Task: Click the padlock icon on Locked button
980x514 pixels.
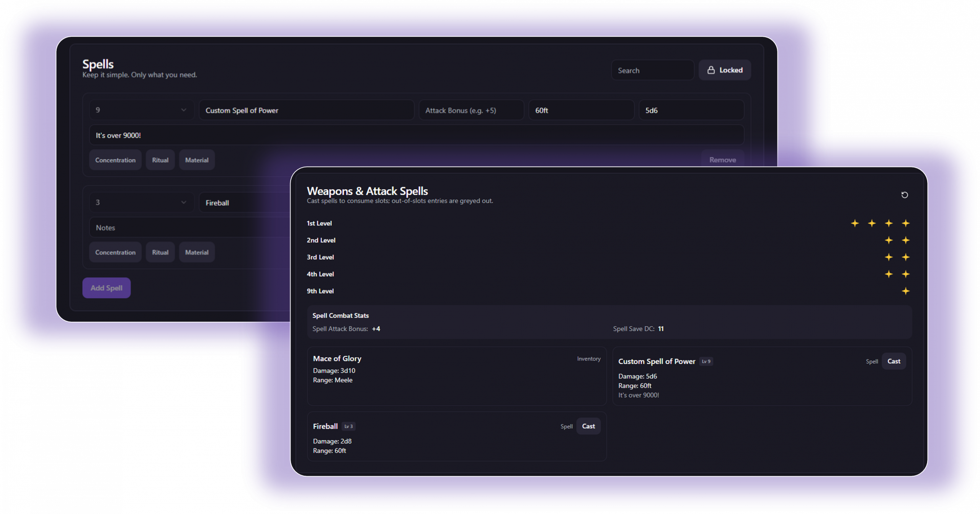Action: pos(711,70)
